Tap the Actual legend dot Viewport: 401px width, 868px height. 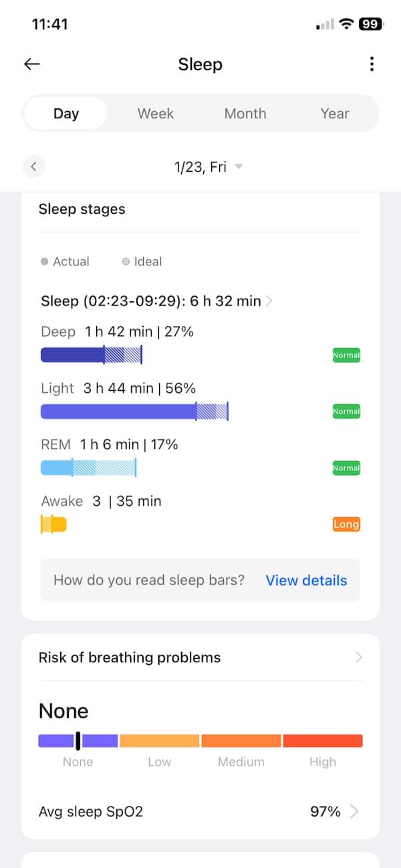45,262
